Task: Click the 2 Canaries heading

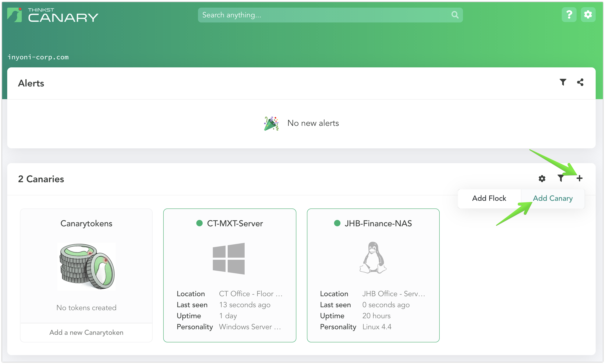Action: click(41, 179)
